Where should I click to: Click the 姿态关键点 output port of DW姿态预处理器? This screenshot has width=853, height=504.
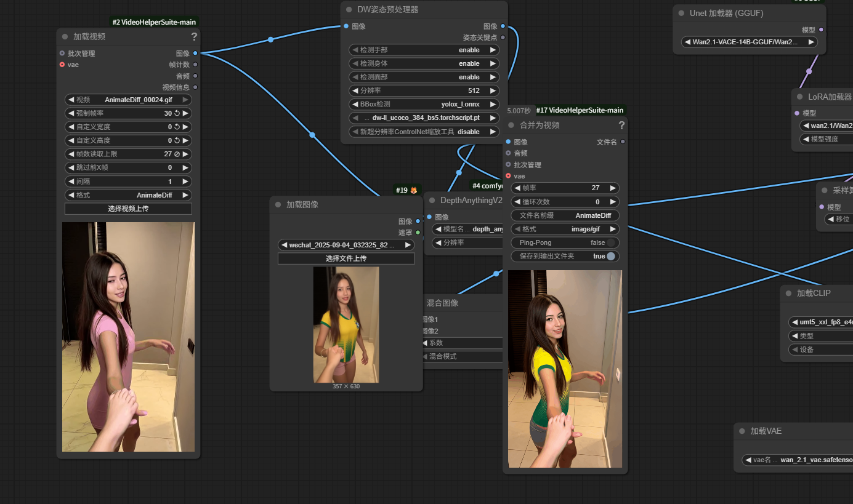503,38
